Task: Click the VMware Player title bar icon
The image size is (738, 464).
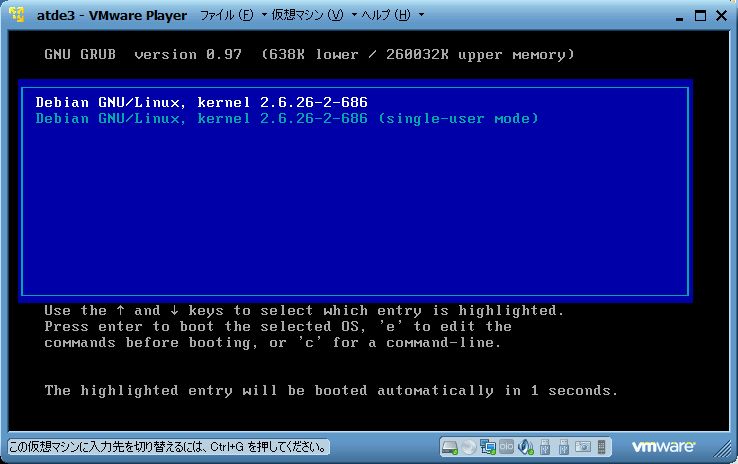Action: pos(17,14)
